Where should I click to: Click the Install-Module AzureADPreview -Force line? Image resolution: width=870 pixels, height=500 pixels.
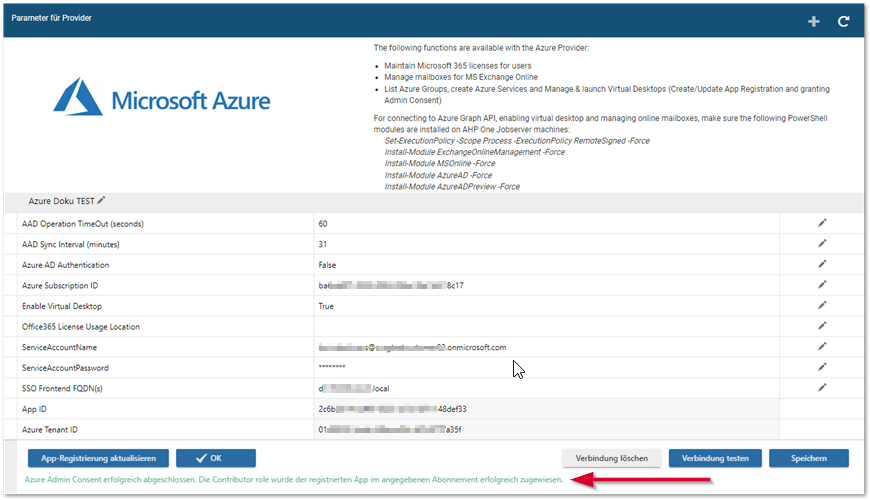pyautogui.click(x=452, y=186)
